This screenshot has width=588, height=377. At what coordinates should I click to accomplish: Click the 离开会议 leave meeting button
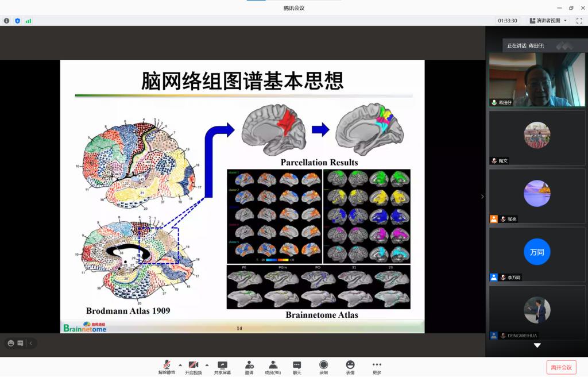pyautogui.click(x=561, y=367)
